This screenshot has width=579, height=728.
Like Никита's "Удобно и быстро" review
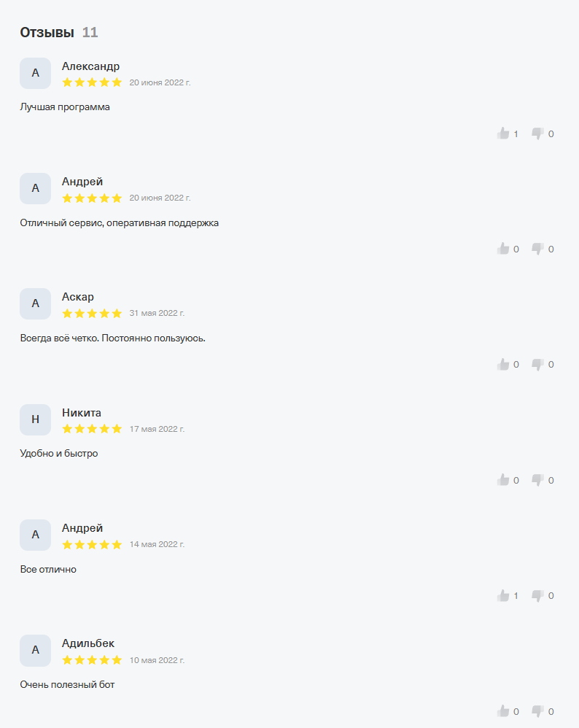tap(503, 480)
